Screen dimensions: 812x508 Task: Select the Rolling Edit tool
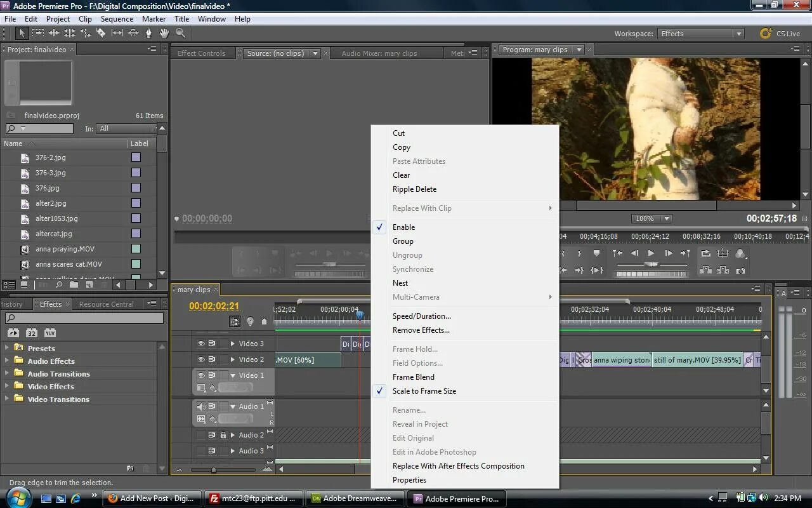pyautogui.click(x=70, y=33)
